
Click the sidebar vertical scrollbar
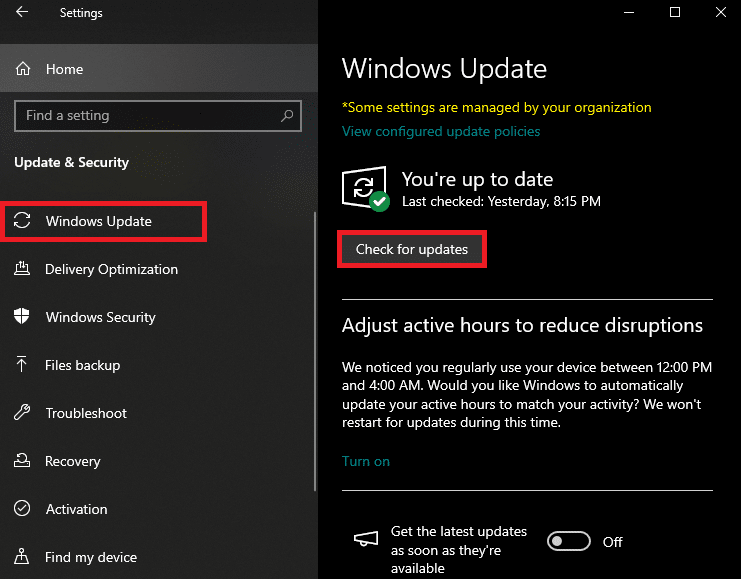[316, 350]
